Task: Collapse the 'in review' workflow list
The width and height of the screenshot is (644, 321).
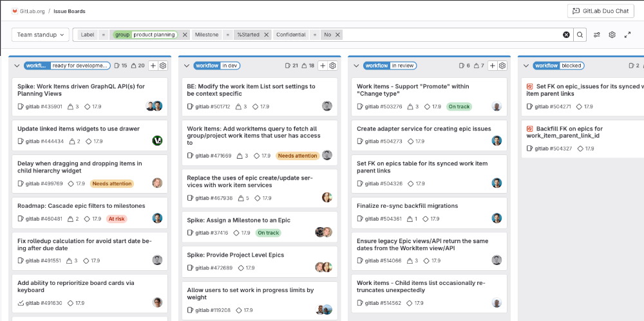Action: 356,66
